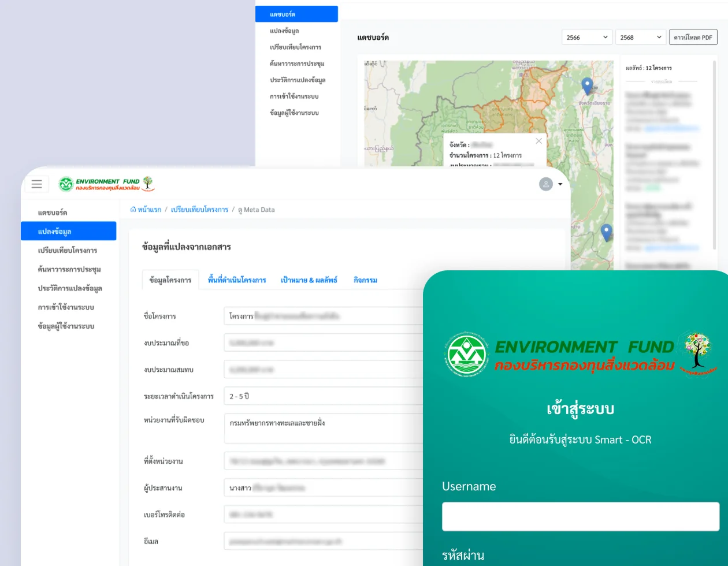
Task: Click the ผู้ประสานงาน input field
Action: (x=324, y=488)
